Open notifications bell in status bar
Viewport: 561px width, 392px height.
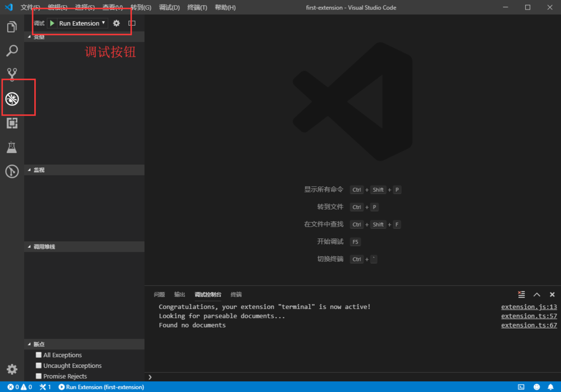(x=551, y=387)
